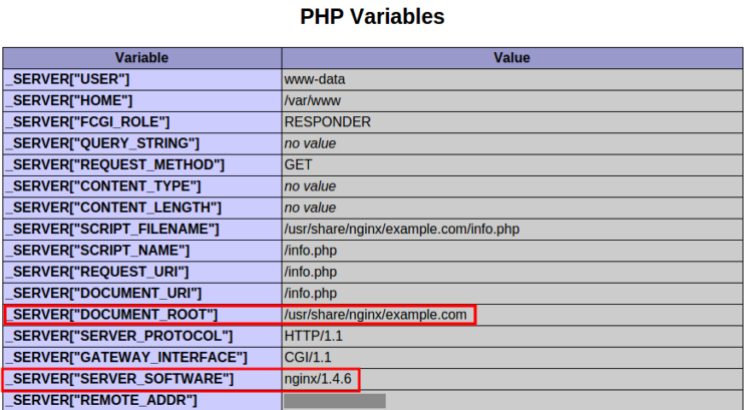Image resolution: width=745 pixels, height=410 pixels.
Task: Click the PHP Variables heading
Action: 372,17
